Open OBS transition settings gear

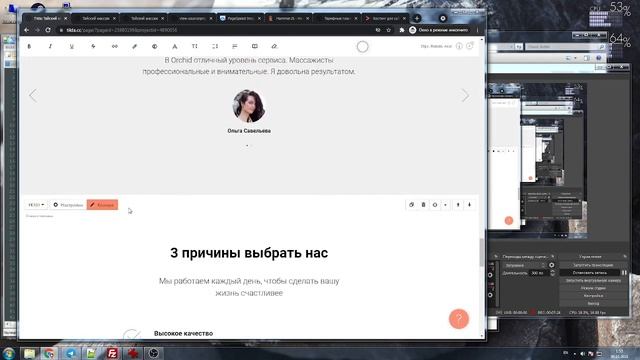(552, 265)
